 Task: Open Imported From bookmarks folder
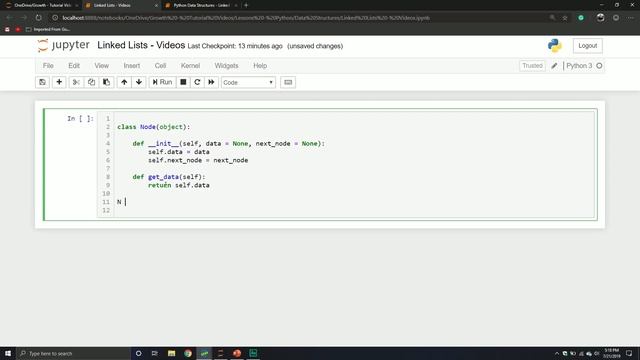[48, 29]
